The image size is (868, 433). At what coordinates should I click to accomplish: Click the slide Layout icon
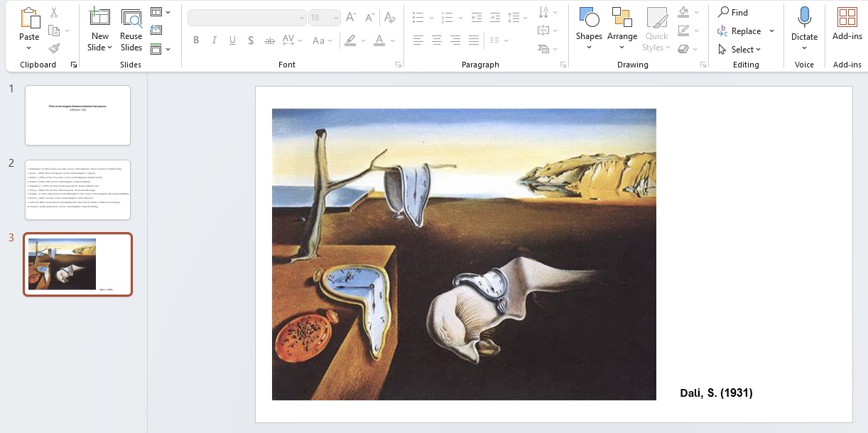pyautogui.click(x=156, y=12)
